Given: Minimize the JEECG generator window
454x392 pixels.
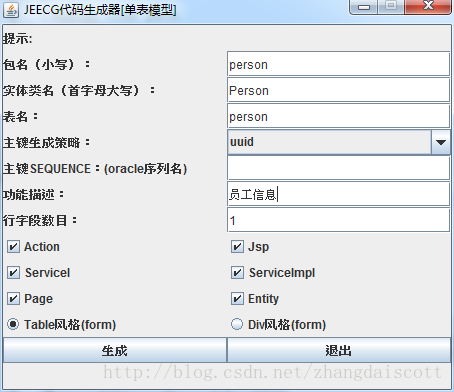Looking at the screenshot, I should (364, 7).
